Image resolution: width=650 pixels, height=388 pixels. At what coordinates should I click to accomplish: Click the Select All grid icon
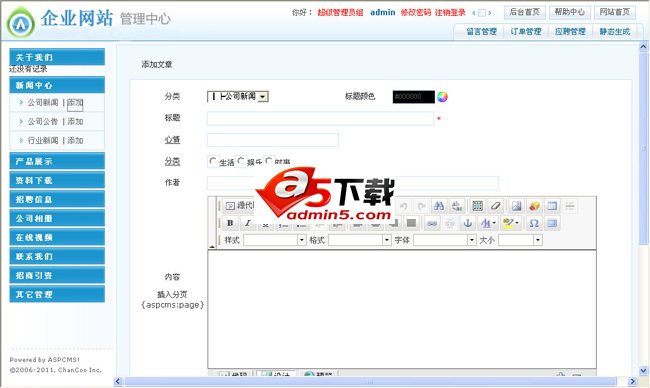click(x=478, y=206)
